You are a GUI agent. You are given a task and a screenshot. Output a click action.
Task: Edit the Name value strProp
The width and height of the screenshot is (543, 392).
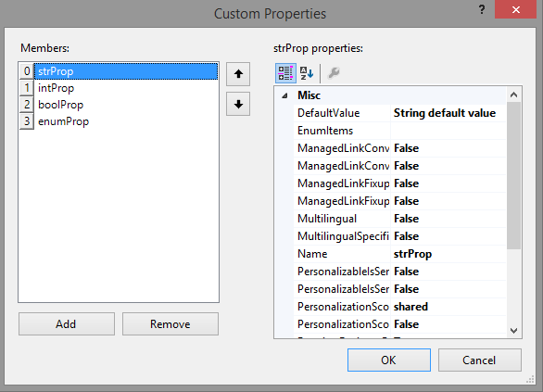448,254
